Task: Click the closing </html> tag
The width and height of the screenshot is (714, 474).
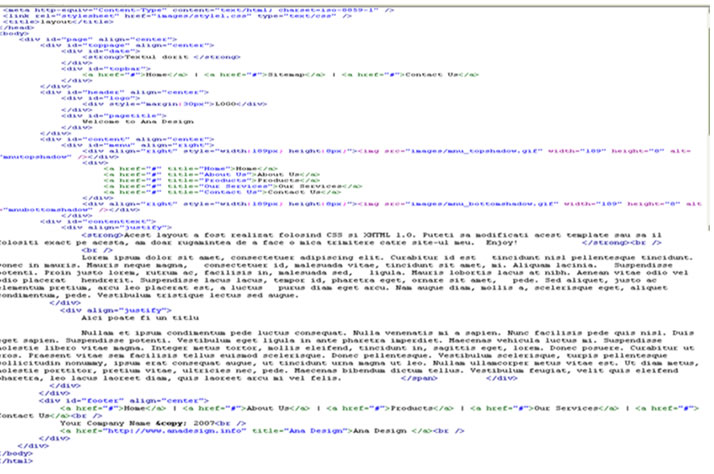Action: point(15,461)
